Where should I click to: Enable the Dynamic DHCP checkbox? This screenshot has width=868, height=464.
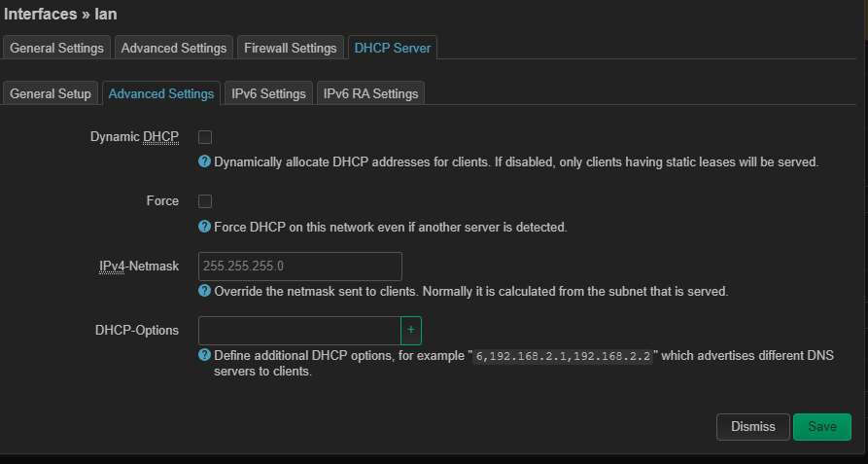coord(205,137)
